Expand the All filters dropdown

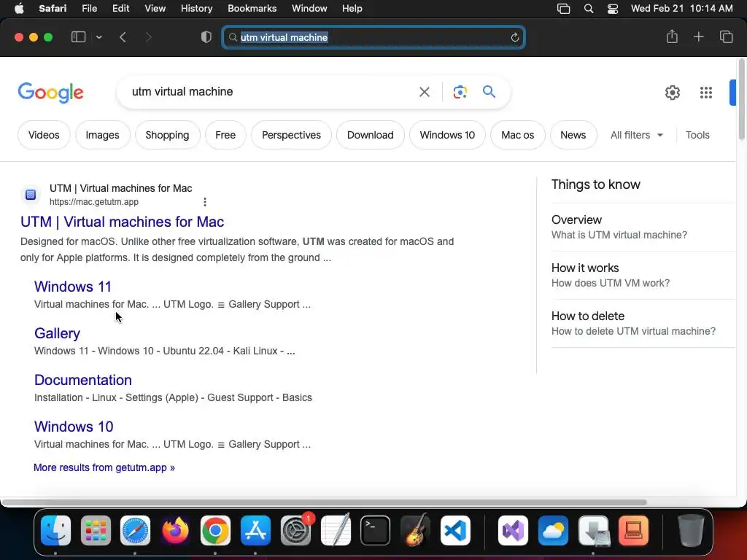click(636, 135)
